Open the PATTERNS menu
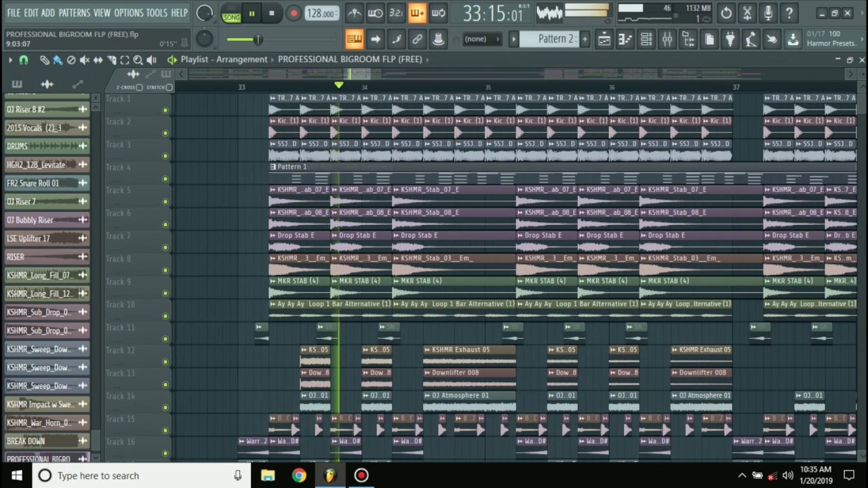The height and width of the screenshot is (488, 868). (x=74, y=13)
